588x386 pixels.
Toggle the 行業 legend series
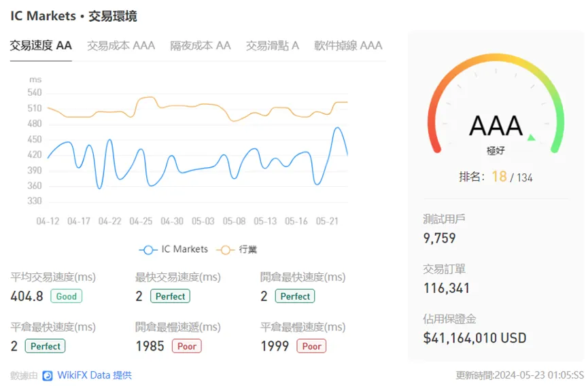(x=237, y=249)
